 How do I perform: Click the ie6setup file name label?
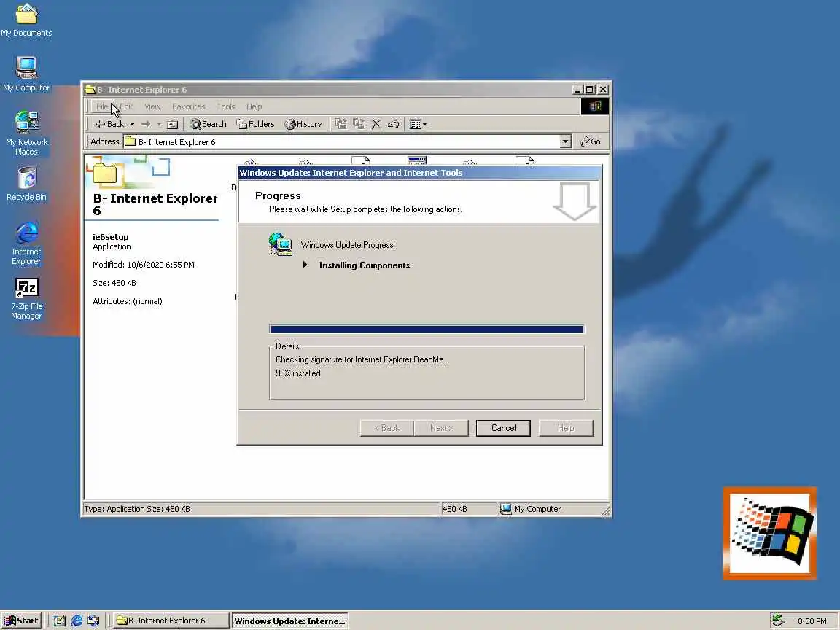[x=110, y=237]
